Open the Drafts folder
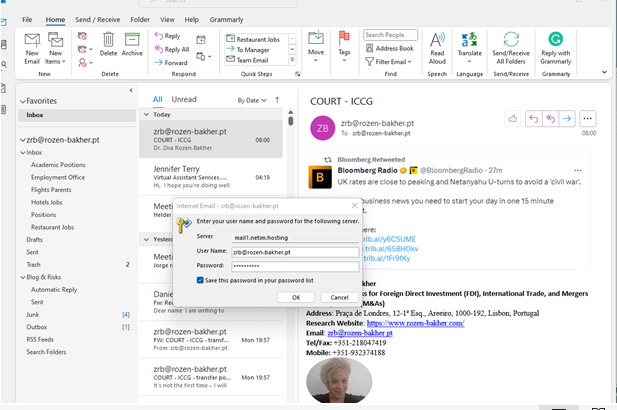The height and width of the screenshot is (410, 617). (34, 240)
